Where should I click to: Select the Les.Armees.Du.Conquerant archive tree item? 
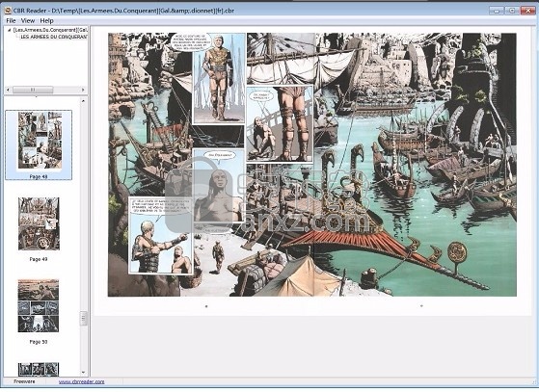point(50,30)
